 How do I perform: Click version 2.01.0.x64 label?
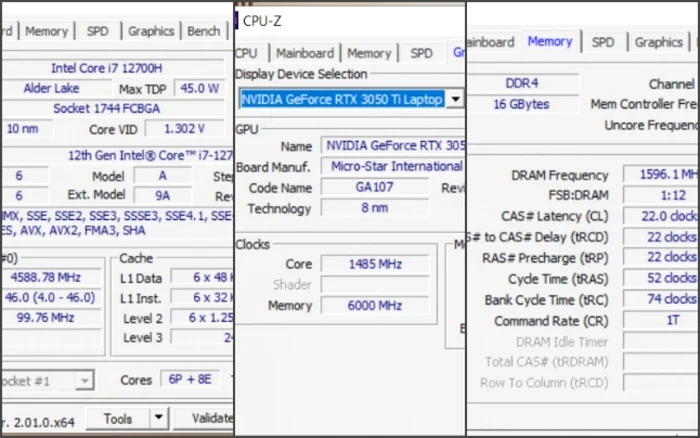tap(38, 422)
